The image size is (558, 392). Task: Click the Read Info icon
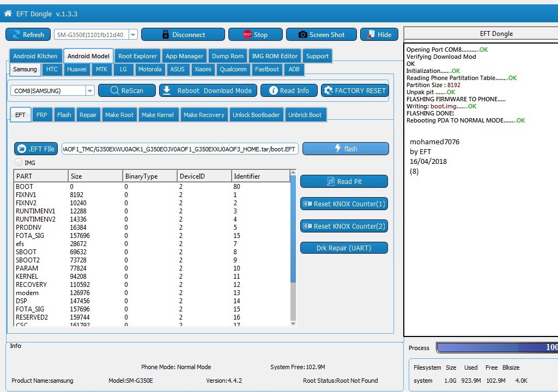coord(274,90)
